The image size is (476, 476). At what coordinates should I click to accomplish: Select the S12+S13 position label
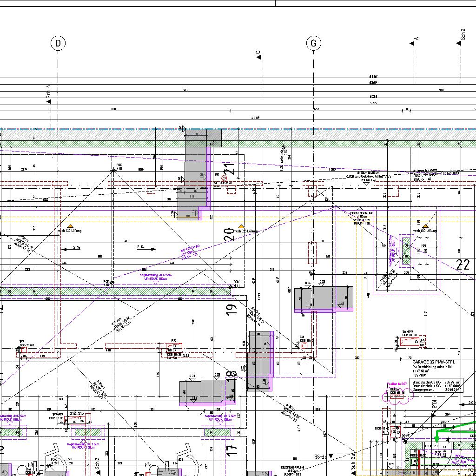point(77,413)
